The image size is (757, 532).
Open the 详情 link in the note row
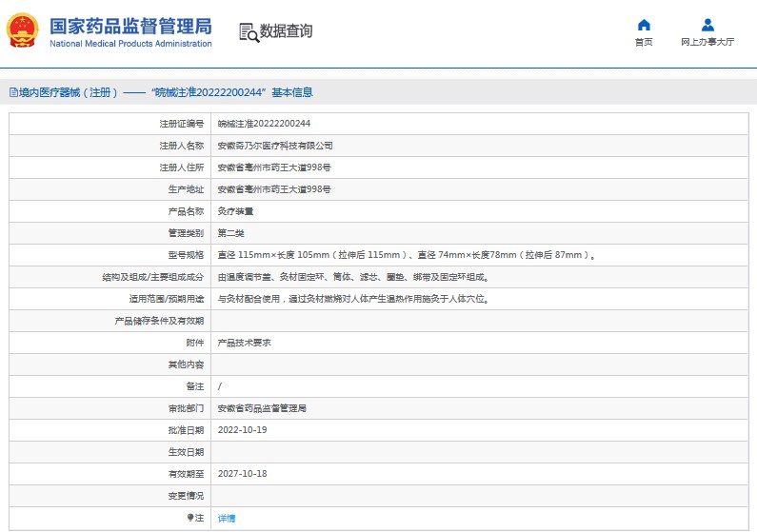227,518
